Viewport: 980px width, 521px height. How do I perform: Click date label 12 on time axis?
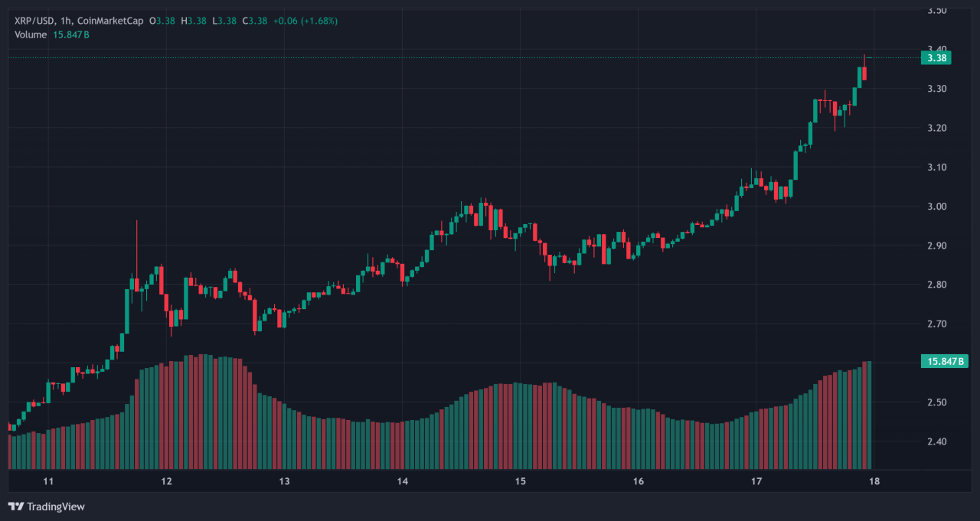click(x=166, y=482)
